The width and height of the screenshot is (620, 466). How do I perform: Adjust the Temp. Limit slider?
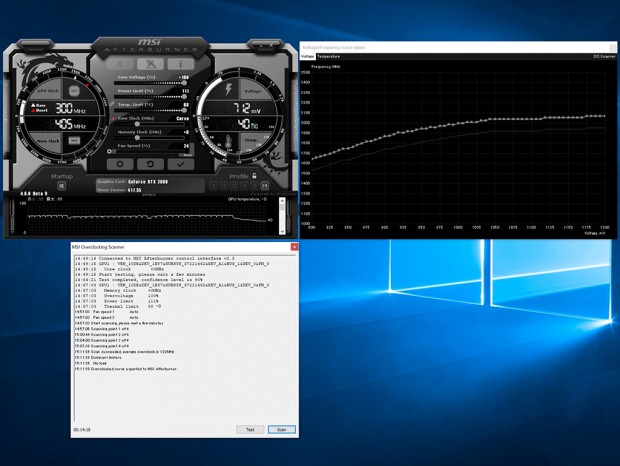(150, 110)
